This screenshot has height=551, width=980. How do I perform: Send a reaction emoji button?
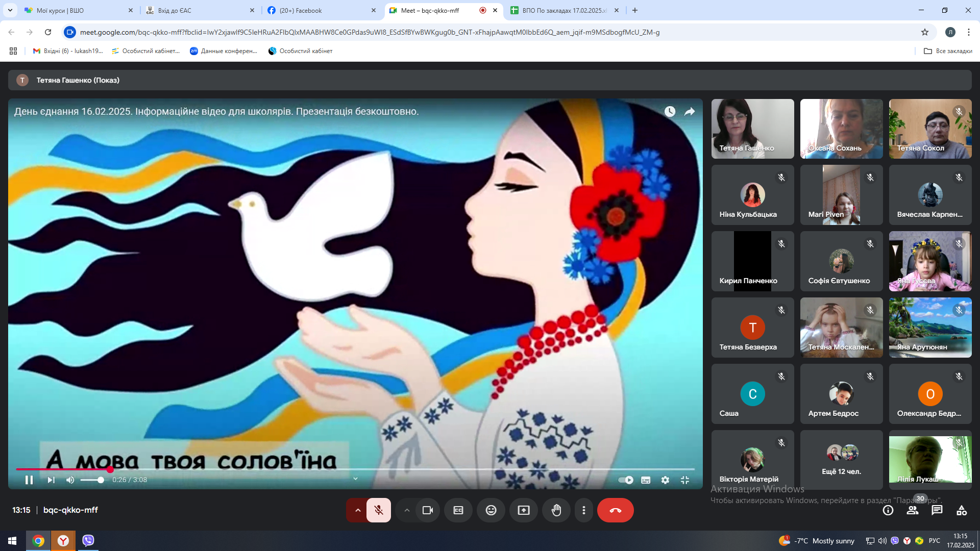(491, 510)
